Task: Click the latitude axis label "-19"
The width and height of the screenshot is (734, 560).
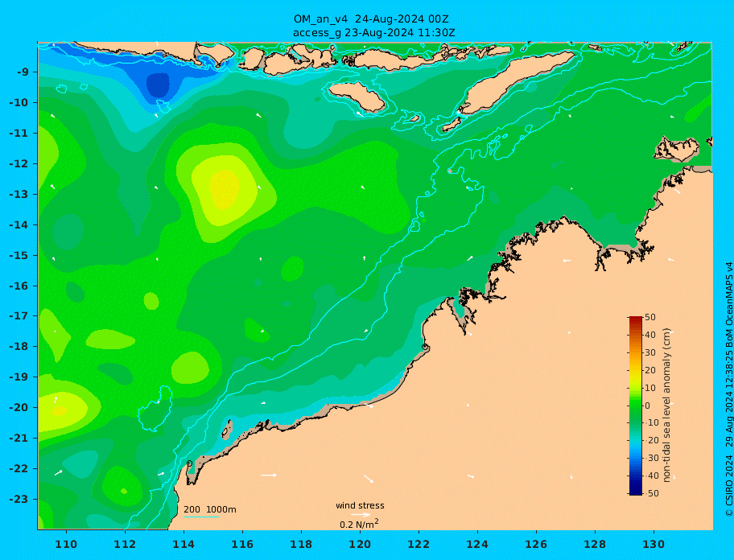Action: coord(19,377)
